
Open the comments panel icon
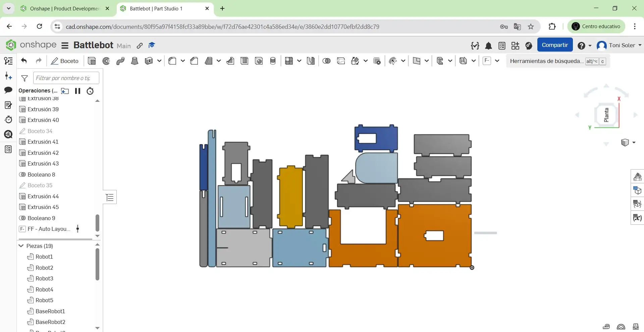click(x=8, y=90)
